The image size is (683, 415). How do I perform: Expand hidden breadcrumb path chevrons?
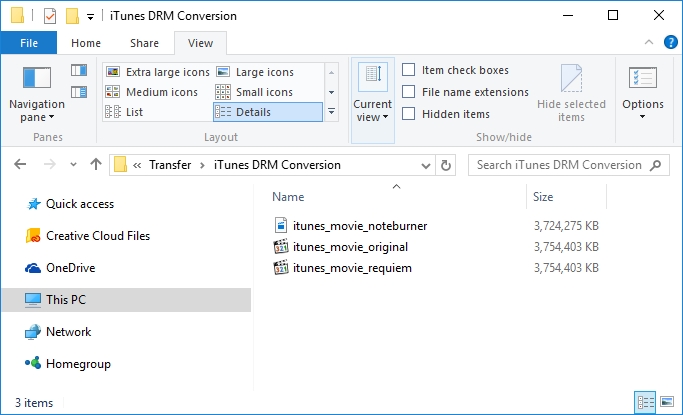click(x=137, y=165)
